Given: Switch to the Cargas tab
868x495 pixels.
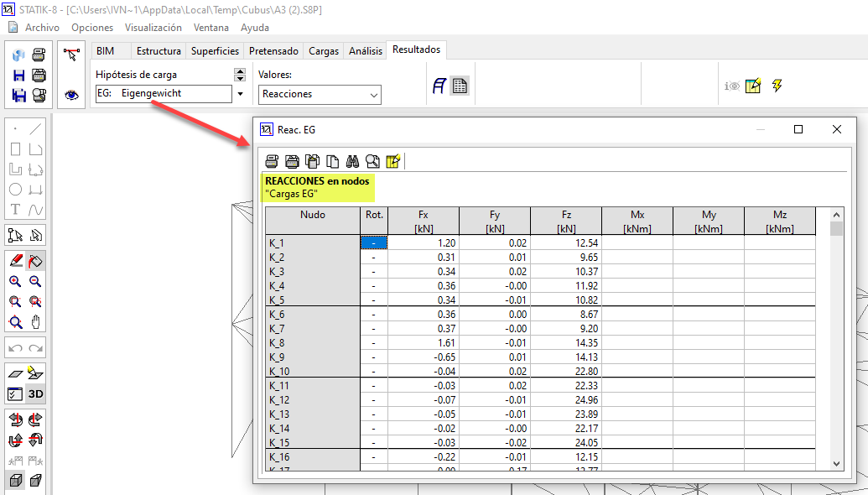Looking at the screenshot, I should [324, 51].
